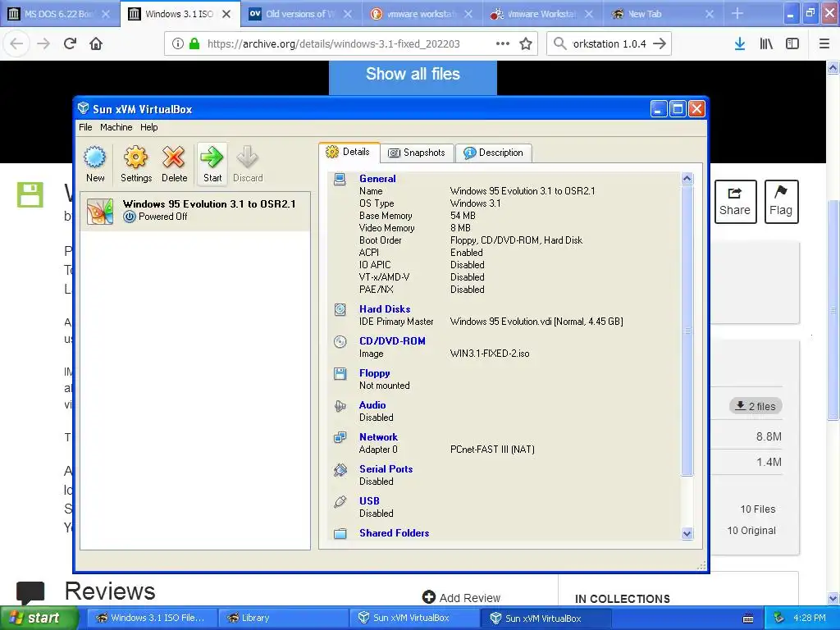
Task: Click Flag button on archive page
Action: click(781, 202)
